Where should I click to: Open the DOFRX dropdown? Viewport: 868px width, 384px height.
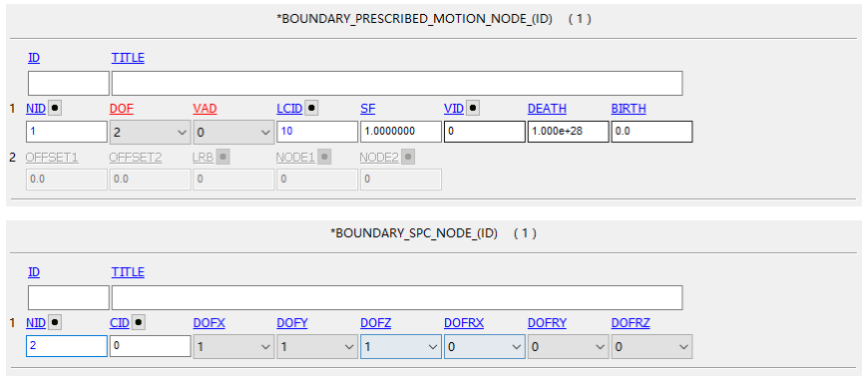[484, 346]
